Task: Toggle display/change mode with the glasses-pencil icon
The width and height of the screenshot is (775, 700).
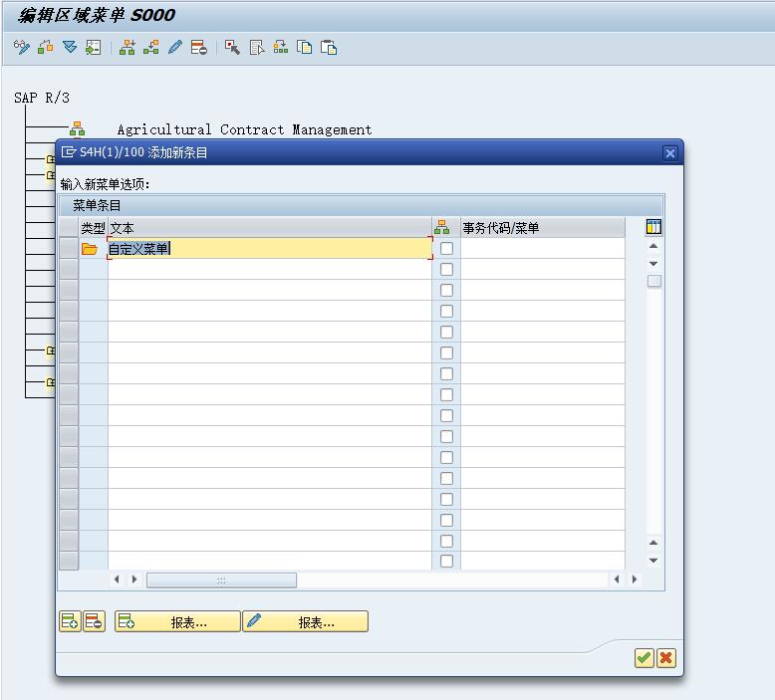Action: [21, 47]
